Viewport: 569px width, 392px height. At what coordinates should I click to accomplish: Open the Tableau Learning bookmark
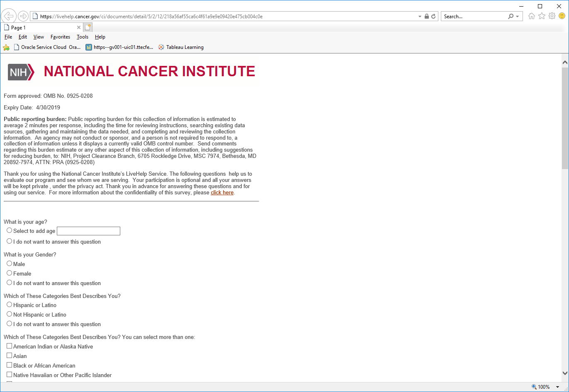181,47
